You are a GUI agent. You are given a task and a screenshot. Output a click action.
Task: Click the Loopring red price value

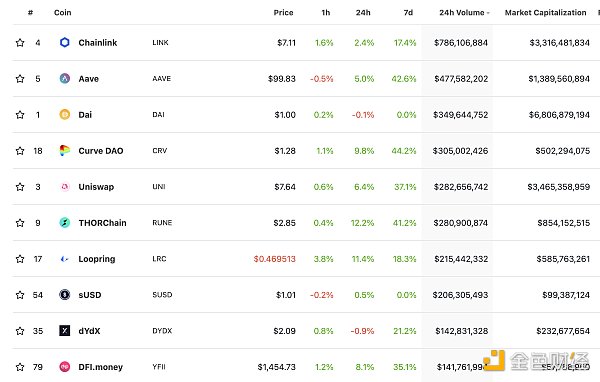(274, 259)
